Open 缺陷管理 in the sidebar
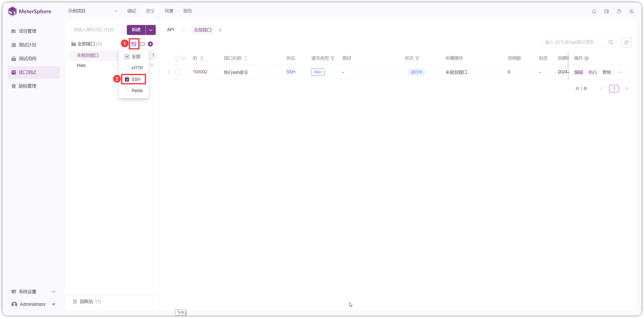This screenshot has height=318, width=644. coord(34,86)
